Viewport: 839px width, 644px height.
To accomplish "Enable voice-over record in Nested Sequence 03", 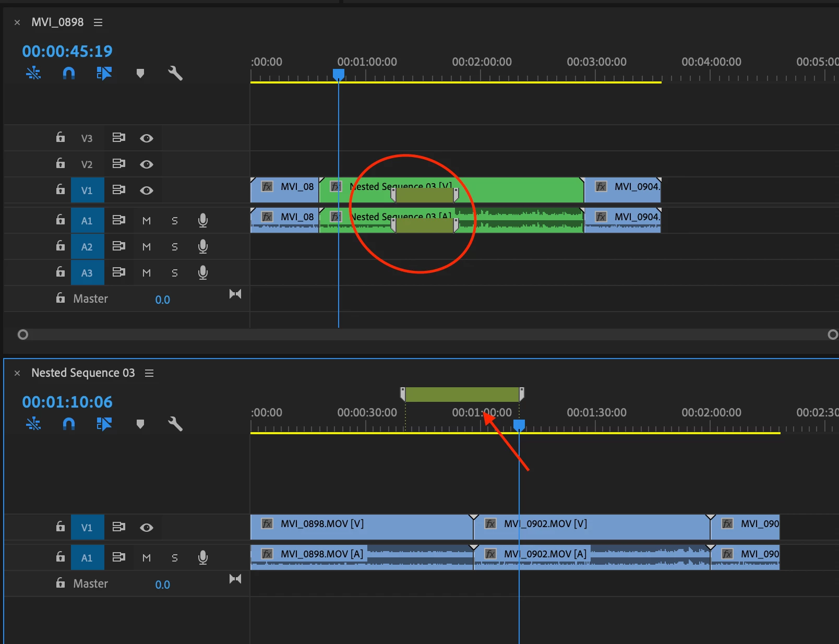I will coord(203,558).
